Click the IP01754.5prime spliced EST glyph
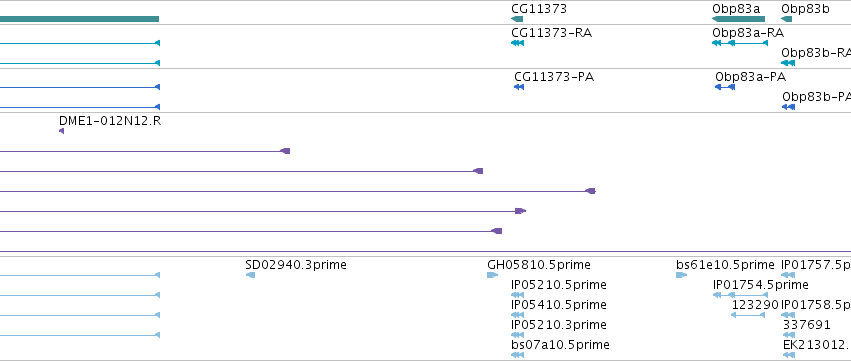 click(x=740, y=295)
